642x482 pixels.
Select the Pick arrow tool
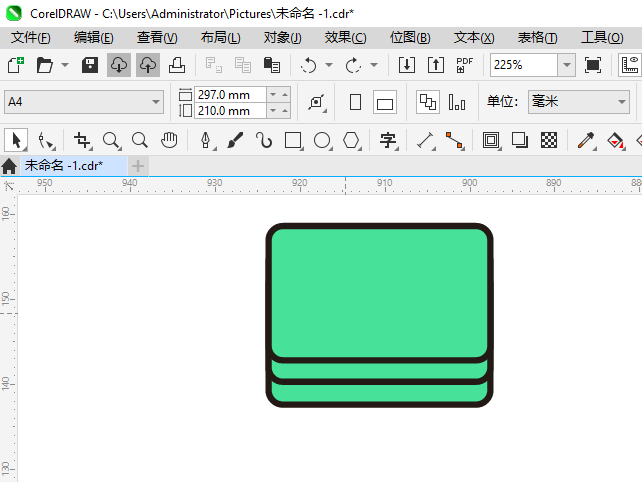(16, 140)
